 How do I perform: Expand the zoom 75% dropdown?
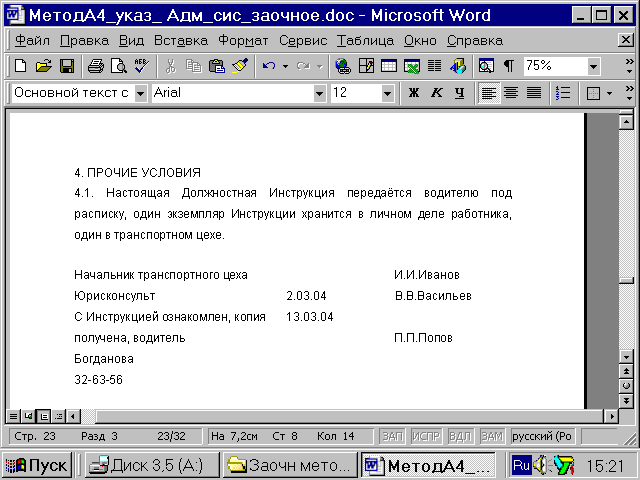click(x=593, y=66)
